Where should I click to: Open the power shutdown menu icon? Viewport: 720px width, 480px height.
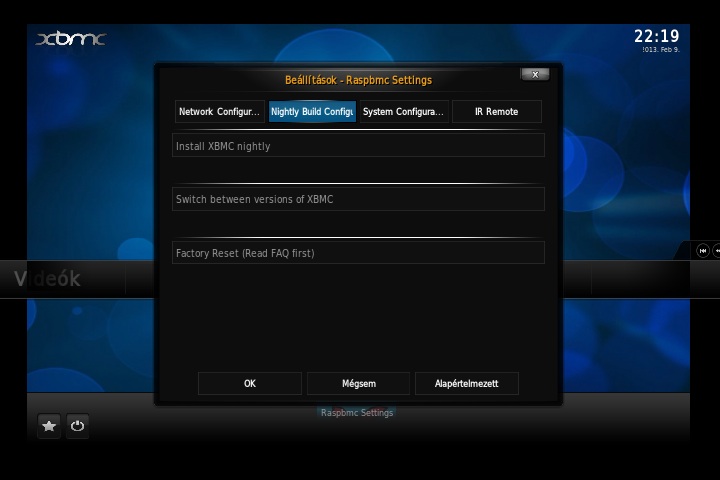pyautogui.click(x=78, y=425)
